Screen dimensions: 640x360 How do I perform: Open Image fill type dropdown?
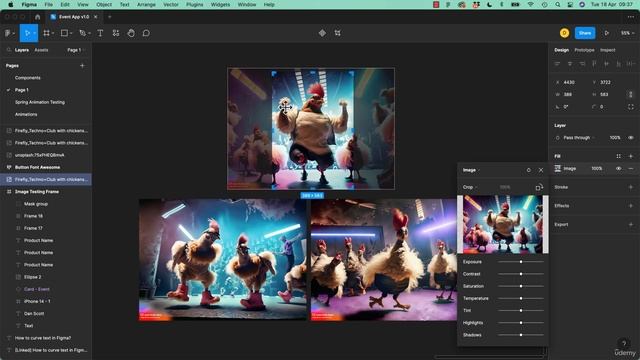(471, 170)
